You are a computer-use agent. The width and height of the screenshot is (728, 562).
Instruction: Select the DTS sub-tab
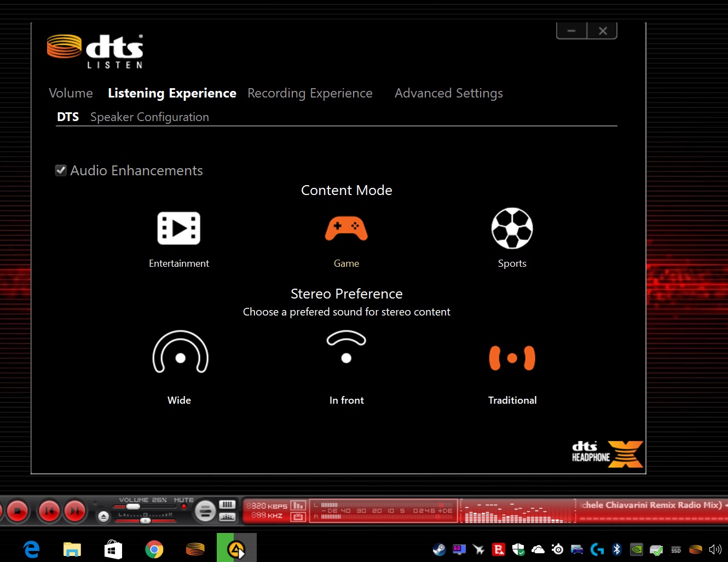click(x=68, y=117)
